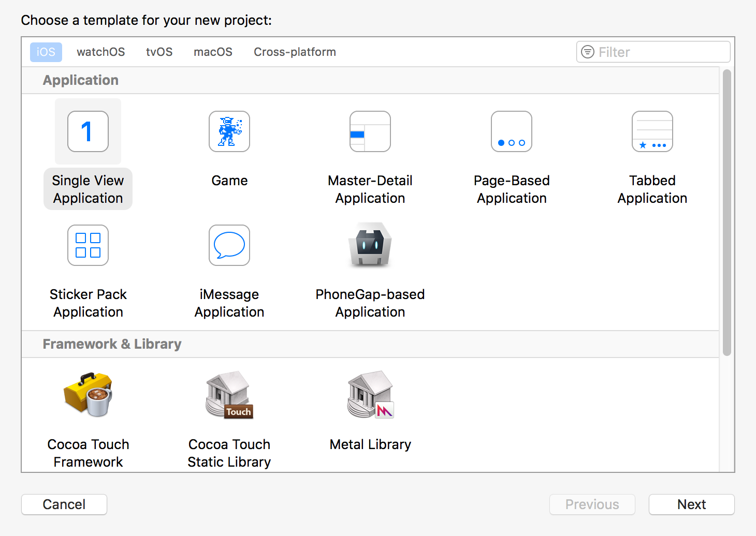The height and width of the screenshot is (536, 756).
Task: Switch to the watchOS tab
Action: tap(100, 52)
